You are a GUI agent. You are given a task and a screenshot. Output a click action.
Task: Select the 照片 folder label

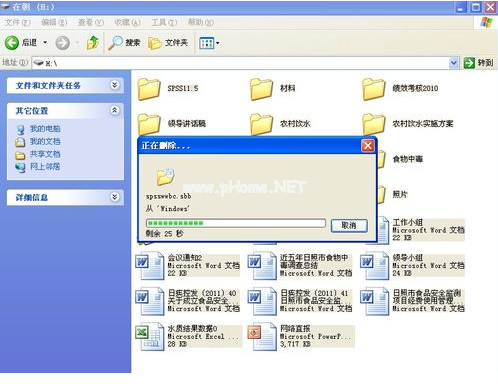(400, 194)
